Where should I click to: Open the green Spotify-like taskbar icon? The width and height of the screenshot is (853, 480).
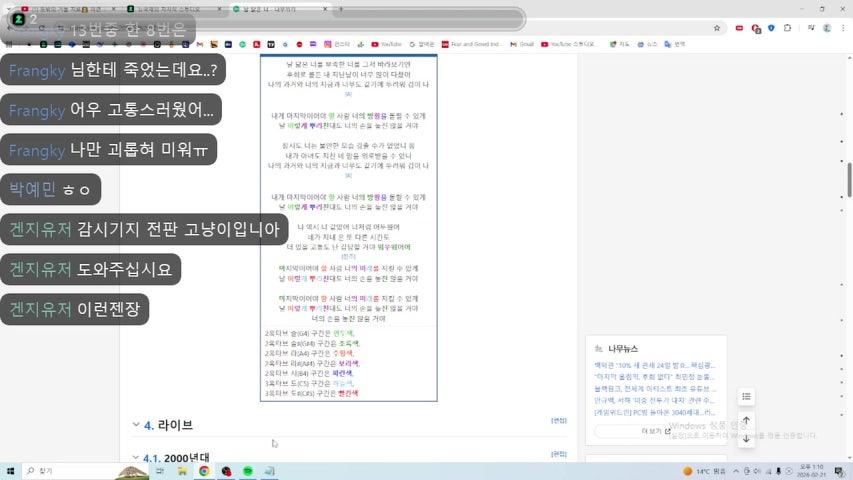[248, 471]
